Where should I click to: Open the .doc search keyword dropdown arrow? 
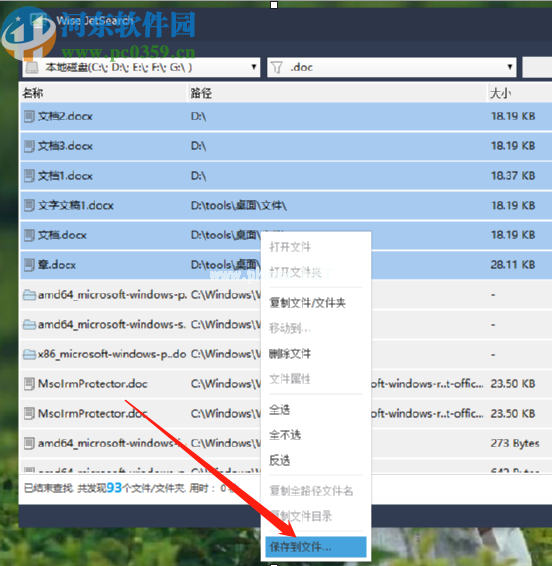(x=510, y=67)
